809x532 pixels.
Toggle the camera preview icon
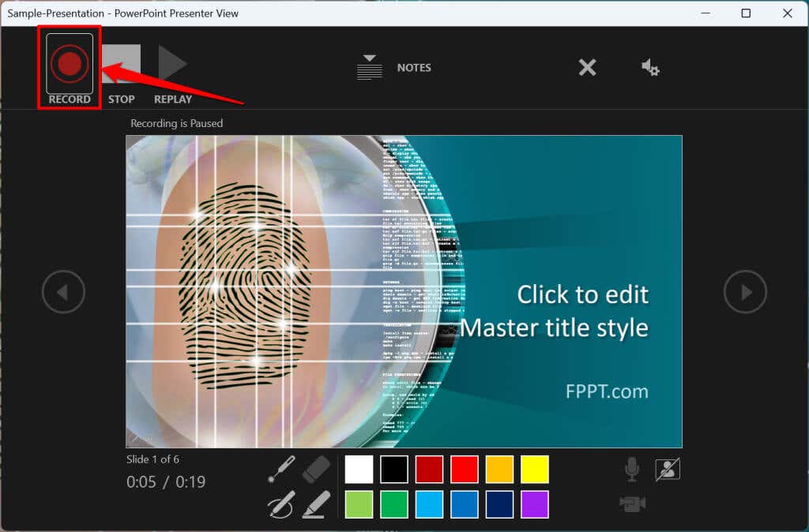[668, 469]
